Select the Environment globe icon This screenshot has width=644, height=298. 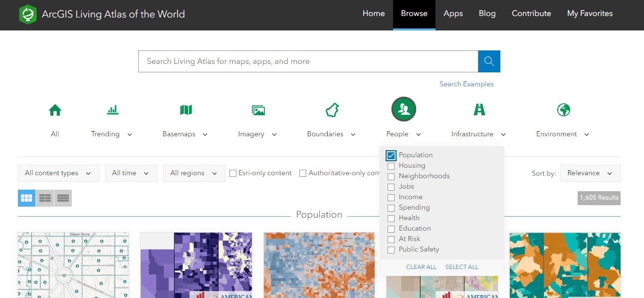[564, 110]
